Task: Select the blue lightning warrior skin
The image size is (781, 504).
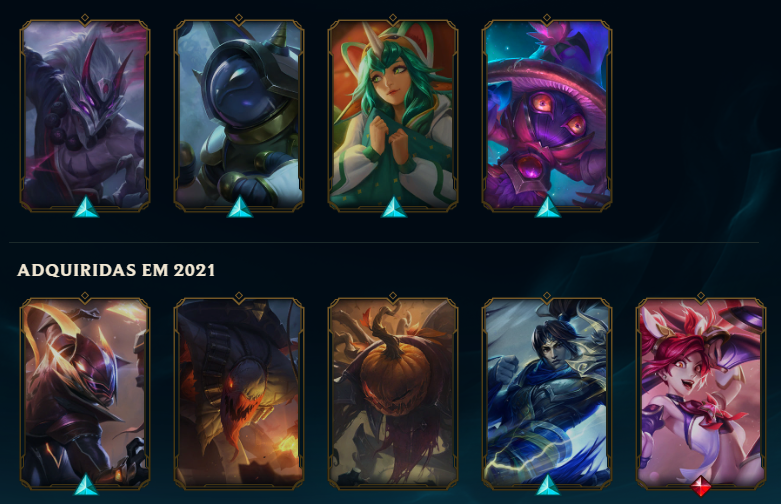Action: pyautogui.click(x=546, y=393)
